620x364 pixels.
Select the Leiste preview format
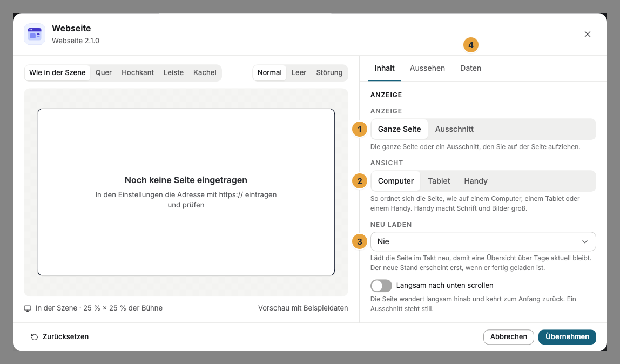coord(173,73)
